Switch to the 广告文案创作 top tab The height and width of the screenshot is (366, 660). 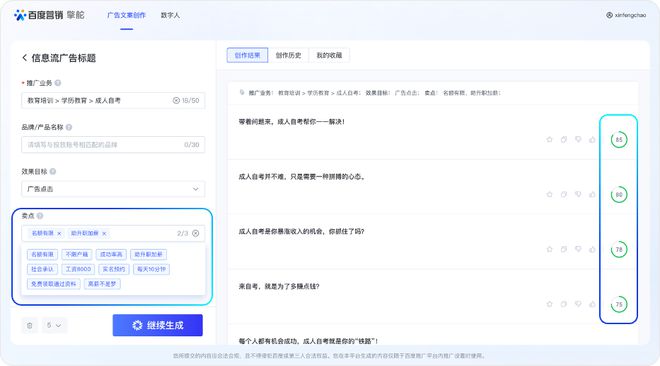(126, 15)
